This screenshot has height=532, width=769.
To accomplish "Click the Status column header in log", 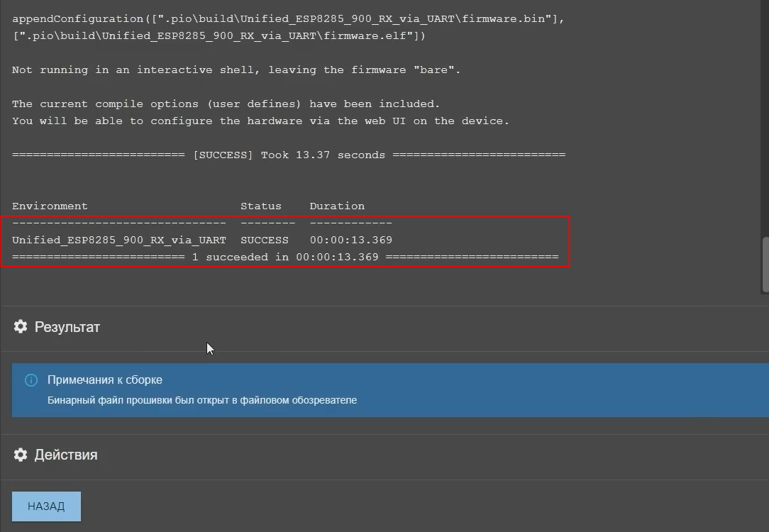I will (x=260, y=206).
